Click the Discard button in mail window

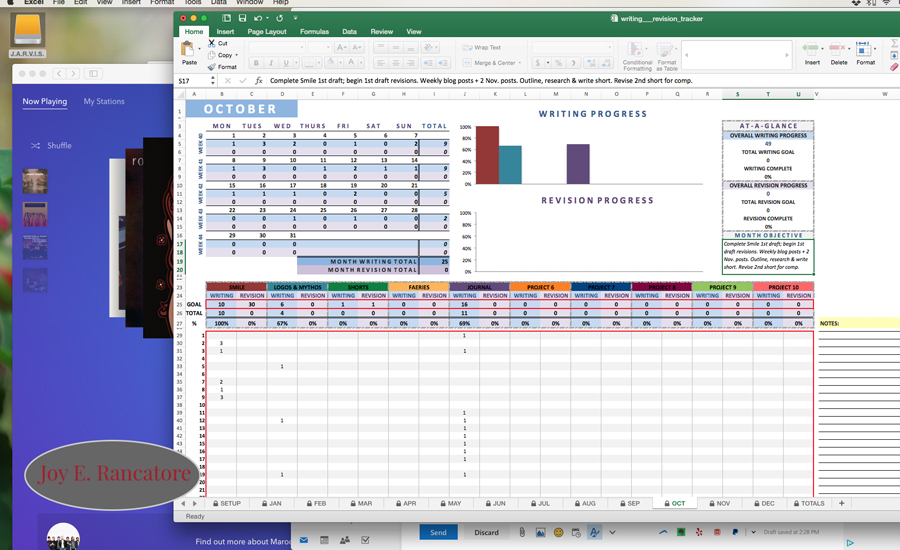(x=486, y=532)
